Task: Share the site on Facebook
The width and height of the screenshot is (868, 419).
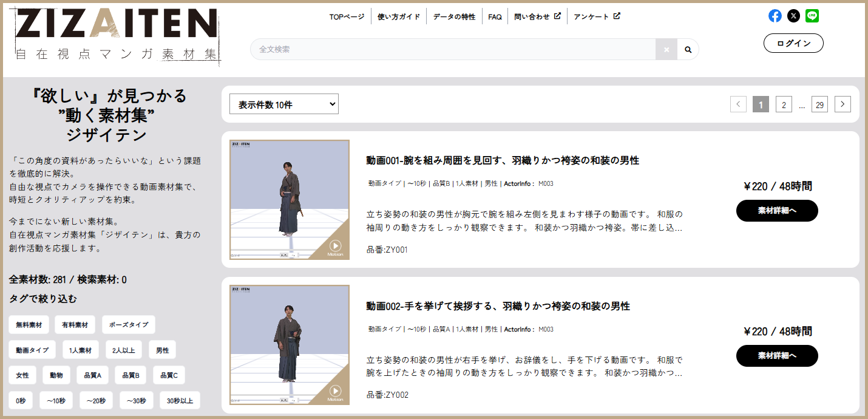Action: pos(775,15)
